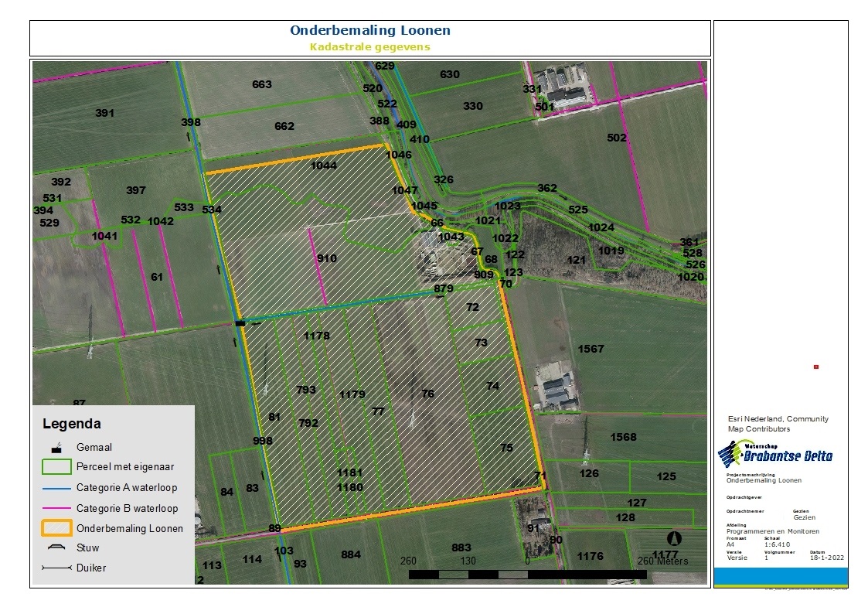Viewport: 868px width, 614px height.
Task: Click the Kadastrale gegevens subtitle
Action: pyautogui.click(x=370, y=46)
